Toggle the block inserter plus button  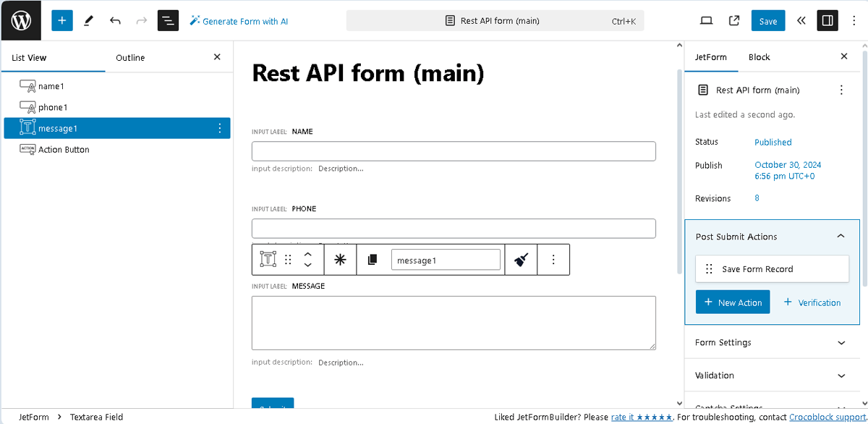point(62,20)
